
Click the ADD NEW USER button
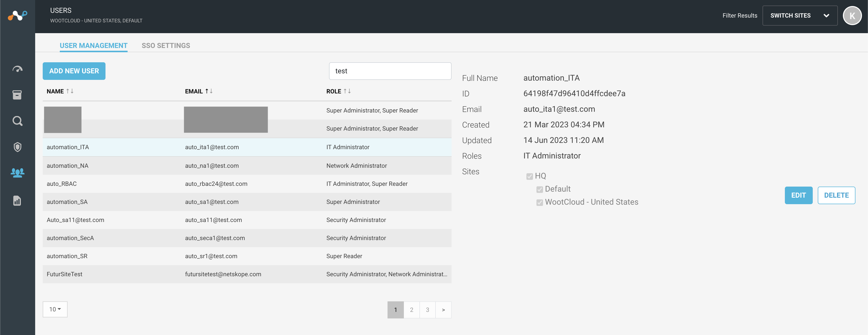74,71
